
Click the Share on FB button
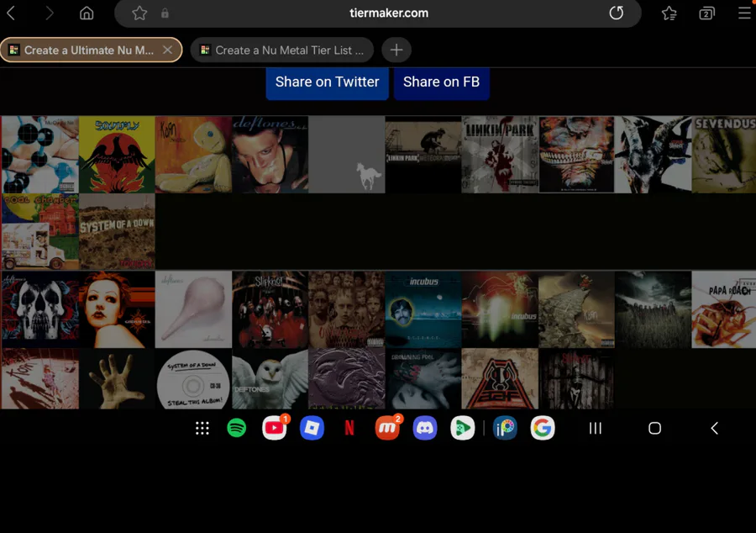coord(442,83)
